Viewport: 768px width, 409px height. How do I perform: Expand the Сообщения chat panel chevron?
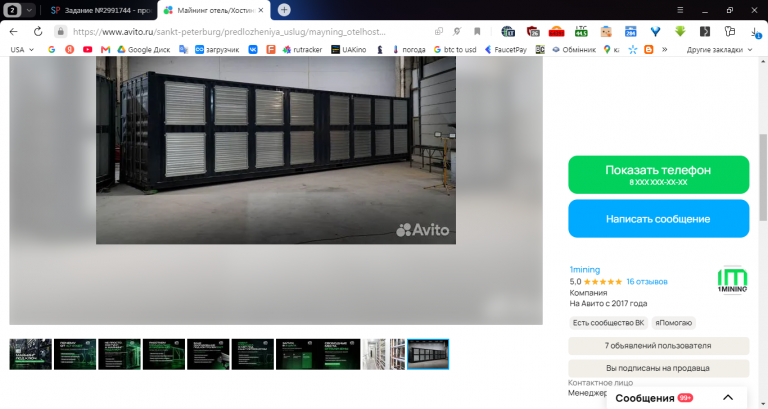(728, 398)
